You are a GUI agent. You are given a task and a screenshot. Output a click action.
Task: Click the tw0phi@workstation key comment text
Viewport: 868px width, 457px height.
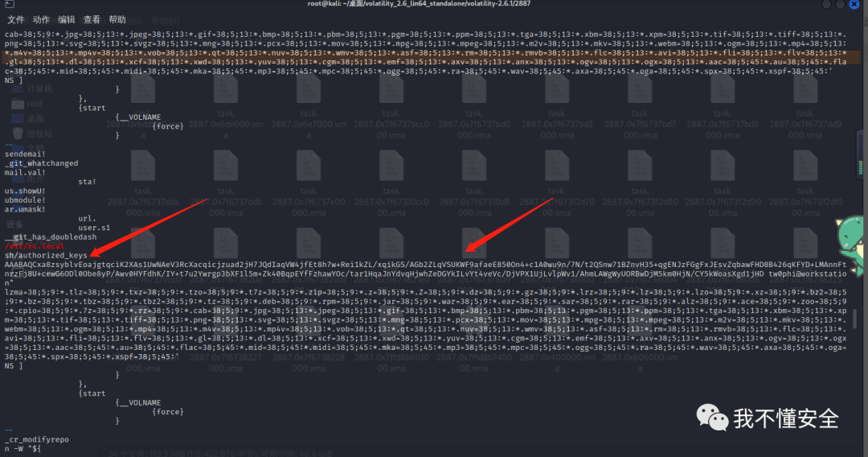(x=807, y=274)
